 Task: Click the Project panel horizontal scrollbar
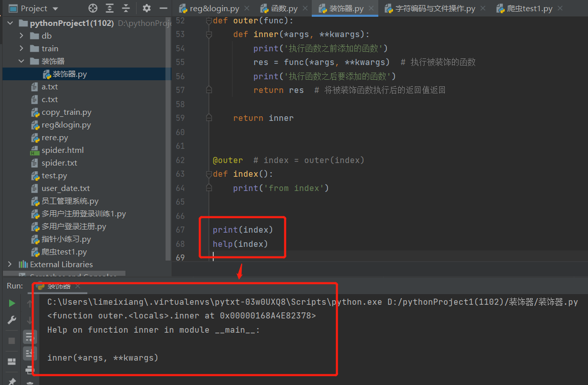[x=64, y=273]
